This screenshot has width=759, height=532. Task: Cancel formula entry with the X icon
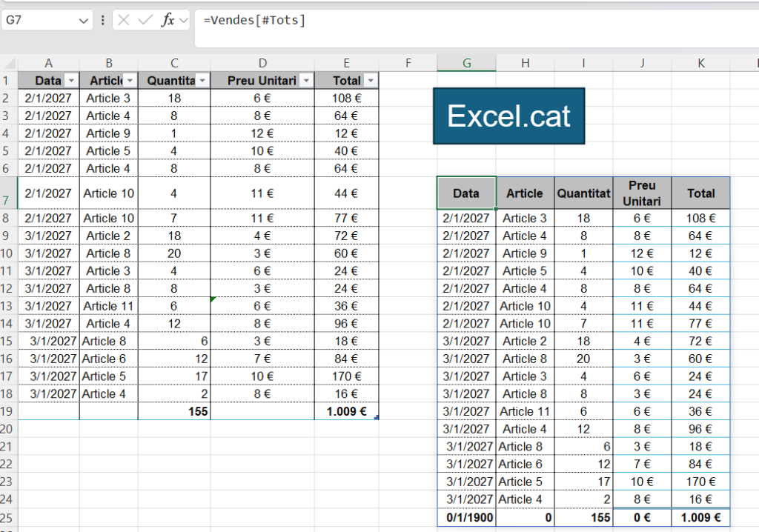(124, 20)
